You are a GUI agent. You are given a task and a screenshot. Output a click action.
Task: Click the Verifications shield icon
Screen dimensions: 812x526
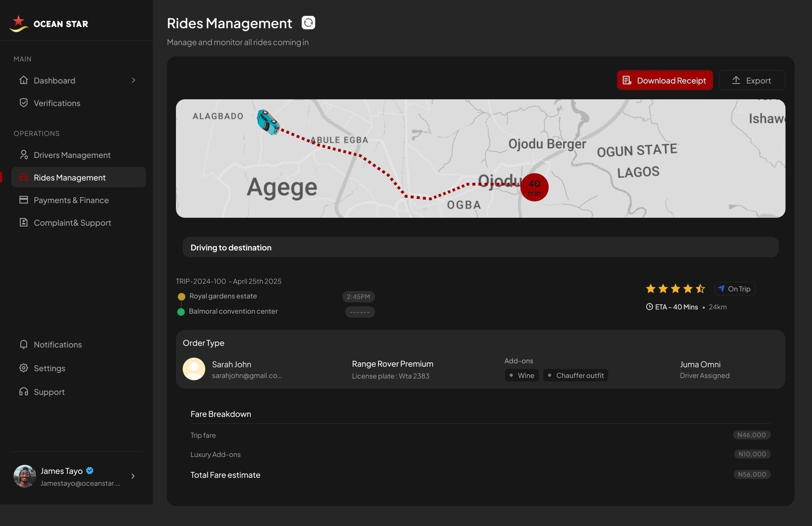(23, 103)
